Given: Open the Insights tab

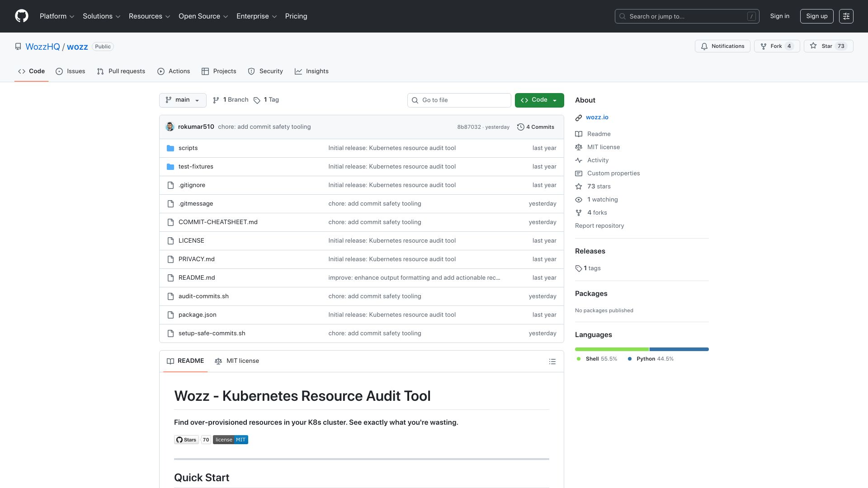Looking at the screenshot, I should [x=312, y=71].
